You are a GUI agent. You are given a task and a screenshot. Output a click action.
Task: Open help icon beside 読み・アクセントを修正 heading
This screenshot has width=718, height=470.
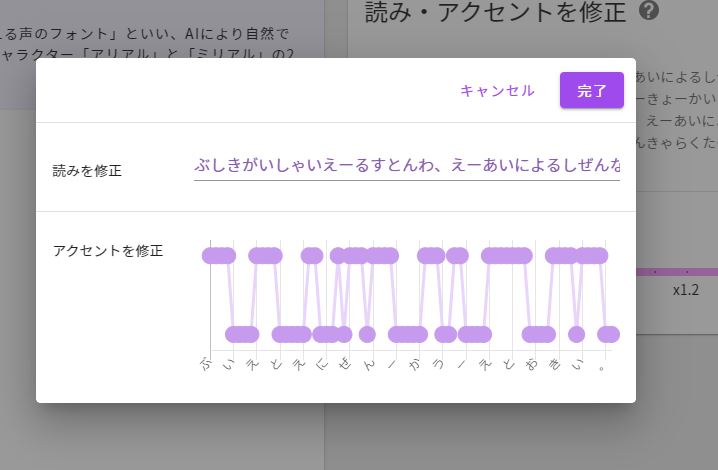(648, 10)
